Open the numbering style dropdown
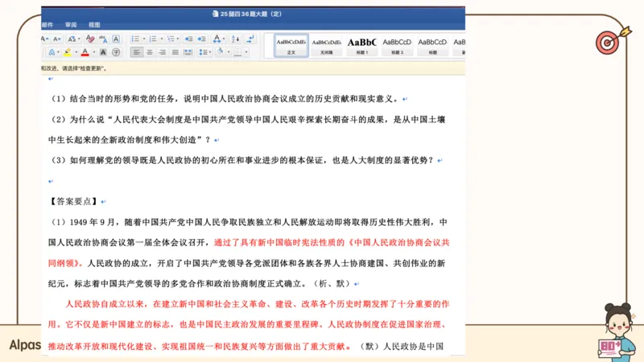Viewport: 644px width, 362px height. pyautogui.click(x=162, y=39)
